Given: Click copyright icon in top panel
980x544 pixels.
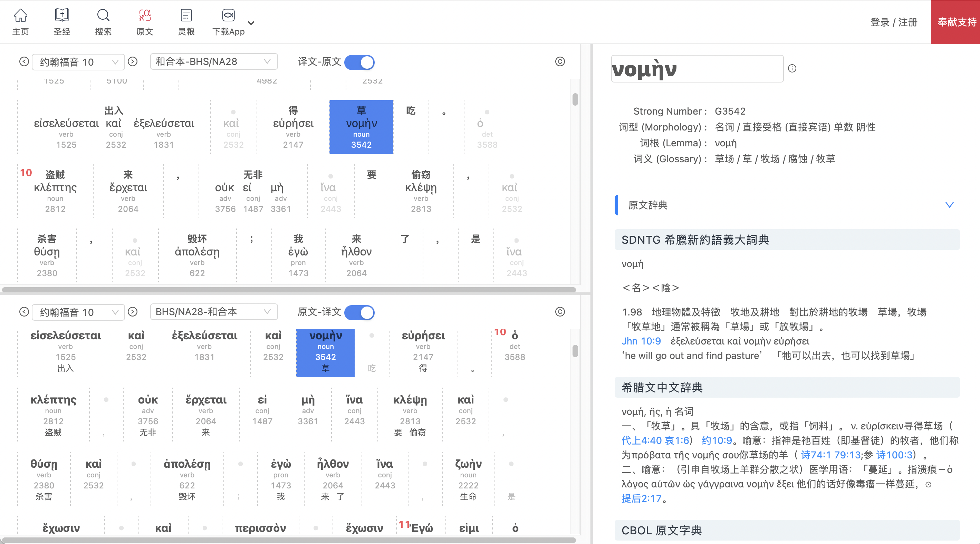Looking at the screenshot, I should (560, 61).
